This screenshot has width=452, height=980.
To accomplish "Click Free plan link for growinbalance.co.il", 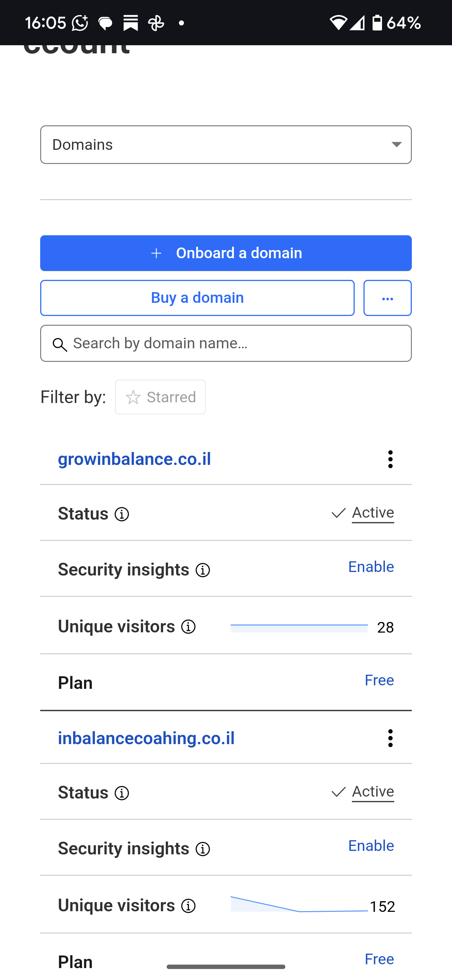I will coord(379,680).
